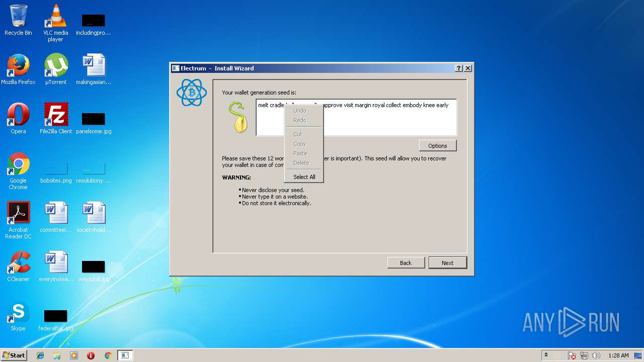Launch Google Chrome from desktop

pyautogui.click(x=18, y=171)
